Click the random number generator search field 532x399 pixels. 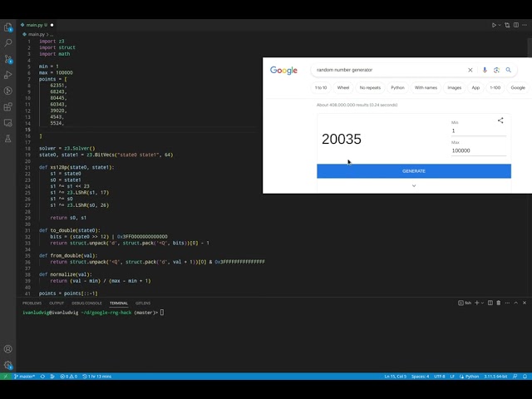(x=390, y=70)
